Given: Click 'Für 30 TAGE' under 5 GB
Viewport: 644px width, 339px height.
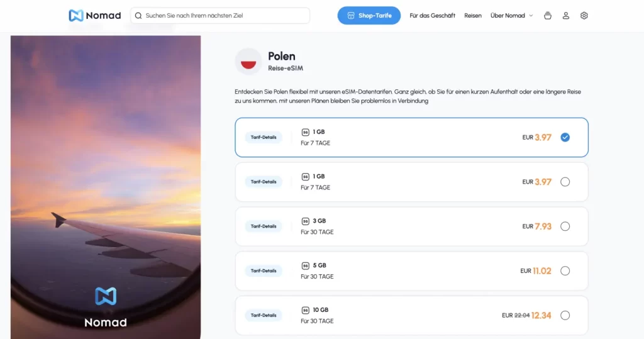Looking at the screenshot, I should 317,277.
